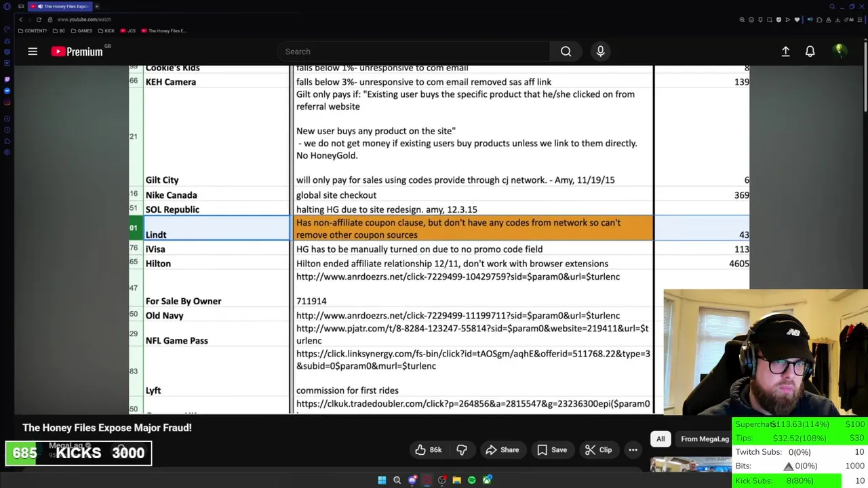This screenshot has width=868, height=488.
Task: Open File Explorer from the taskbar
Action: tap(456, 480)
